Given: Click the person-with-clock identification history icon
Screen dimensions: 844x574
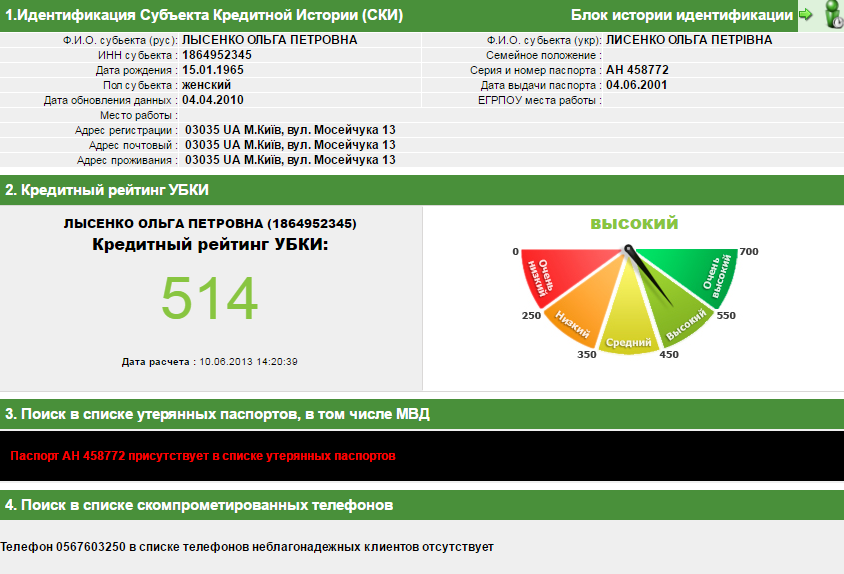Looking at the screenshot, I should point(832,14).
